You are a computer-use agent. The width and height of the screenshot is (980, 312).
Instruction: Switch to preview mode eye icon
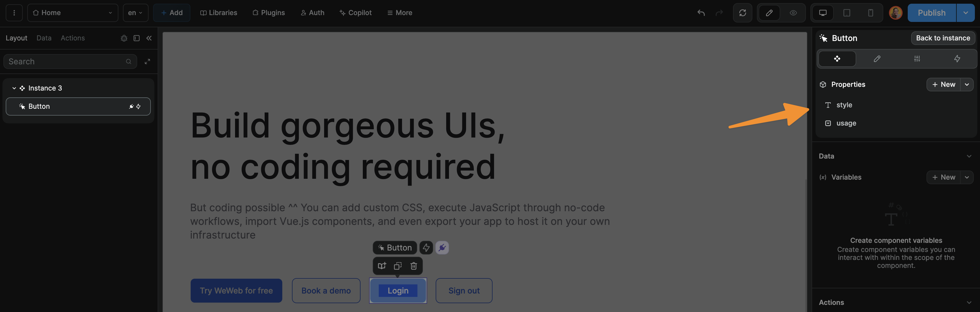click(x=793, y=13)
